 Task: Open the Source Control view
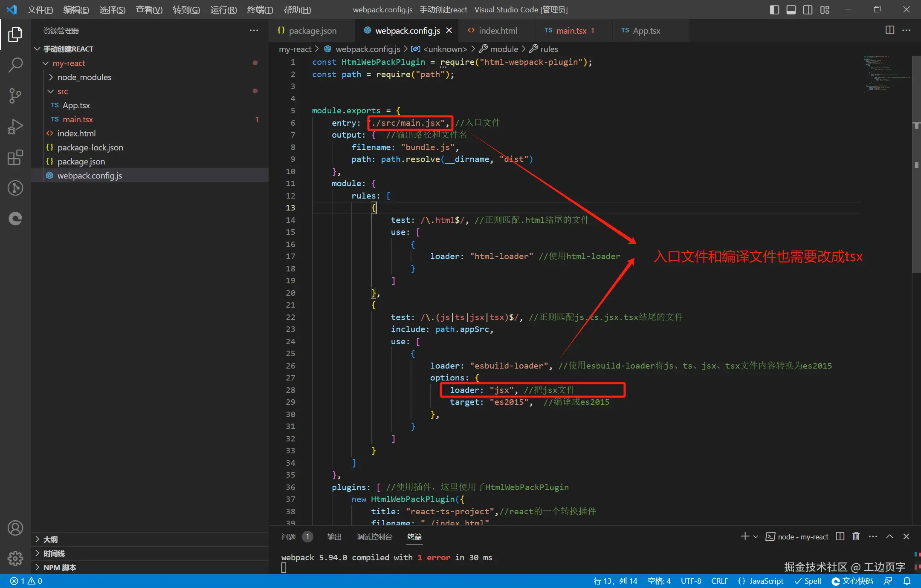pyautogui.click(x=15, y=95)
